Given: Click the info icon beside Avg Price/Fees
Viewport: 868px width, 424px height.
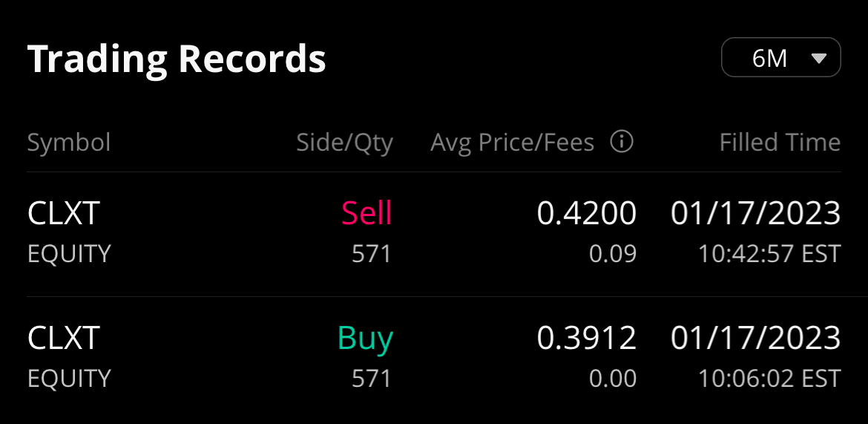Looking at the screenshot, I should [x=621, y=141].
